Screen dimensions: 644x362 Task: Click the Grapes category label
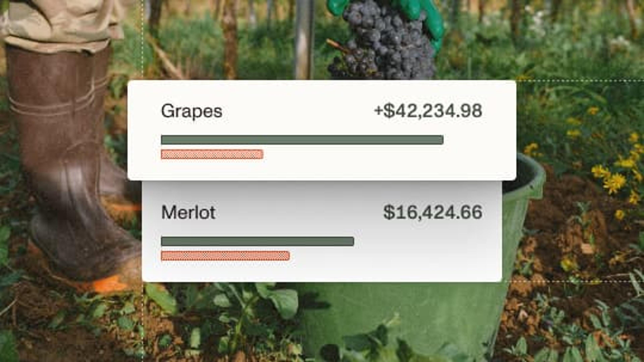pos(192,111)
